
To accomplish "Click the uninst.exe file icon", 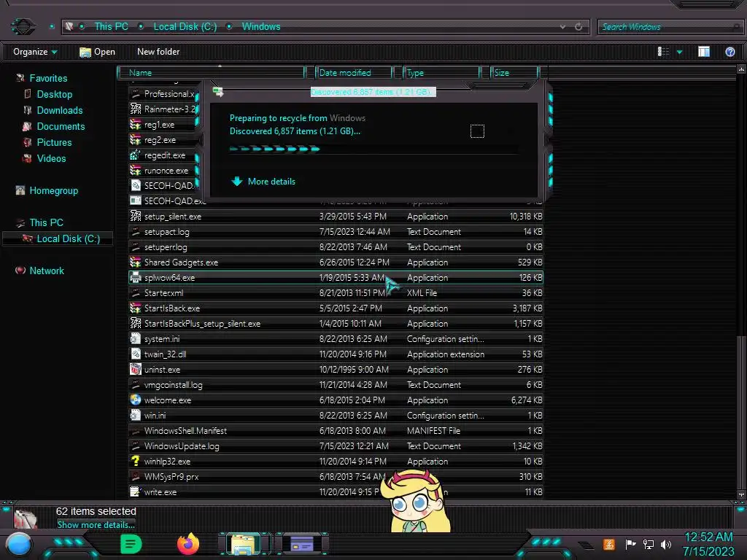I will coord(135,369).
